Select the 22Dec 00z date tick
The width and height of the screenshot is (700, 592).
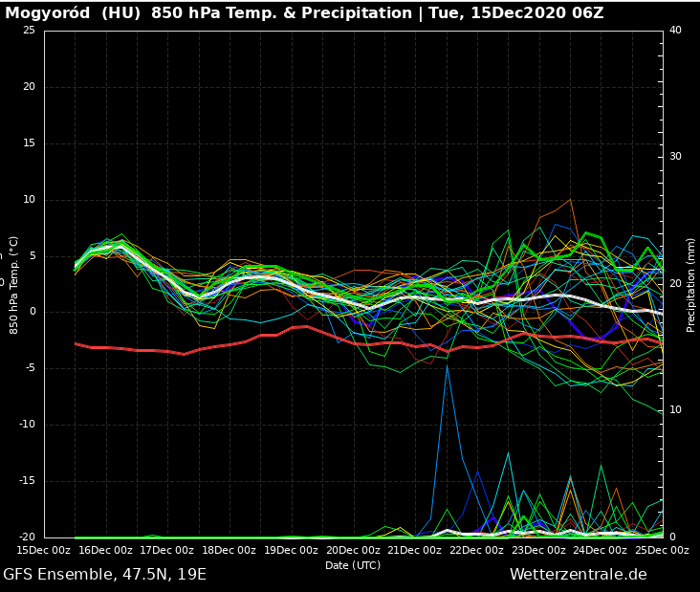477,550
